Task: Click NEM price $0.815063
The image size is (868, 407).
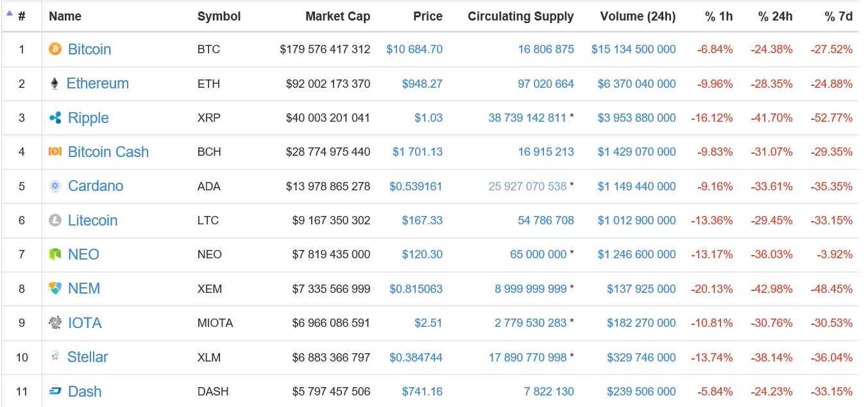Action: (416, 288)
